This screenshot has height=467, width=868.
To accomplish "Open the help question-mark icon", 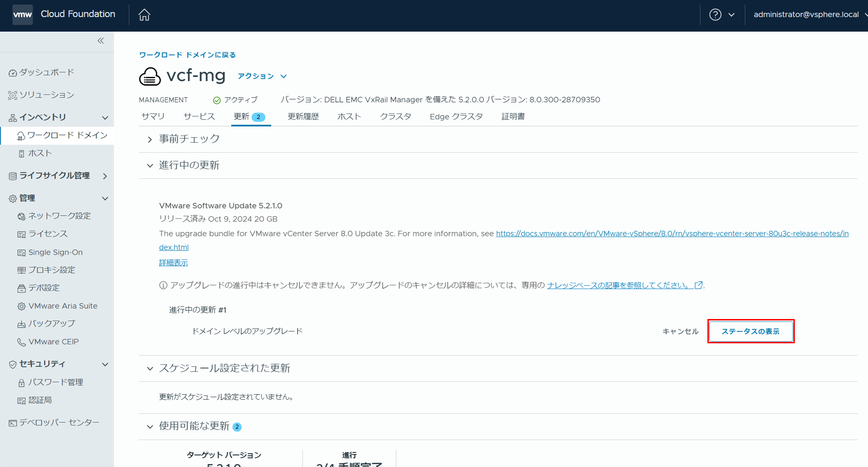I will pos(715,14).
